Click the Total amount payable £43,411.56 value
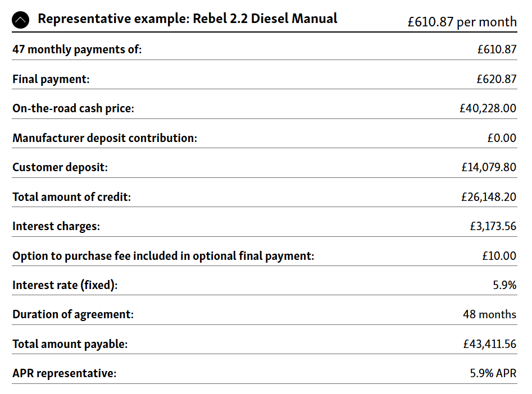Viewport: 532px width, 394px height. click(x=488, y=344)
